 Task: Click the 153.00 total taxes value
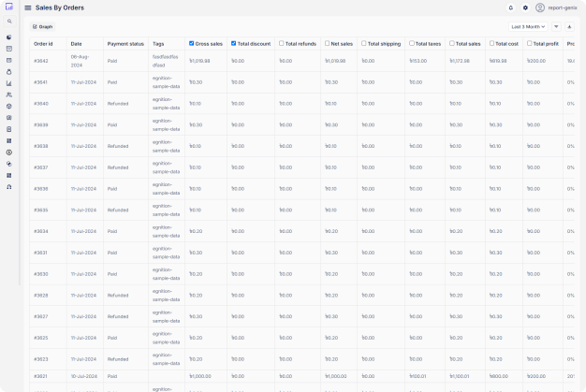(418, 61)
